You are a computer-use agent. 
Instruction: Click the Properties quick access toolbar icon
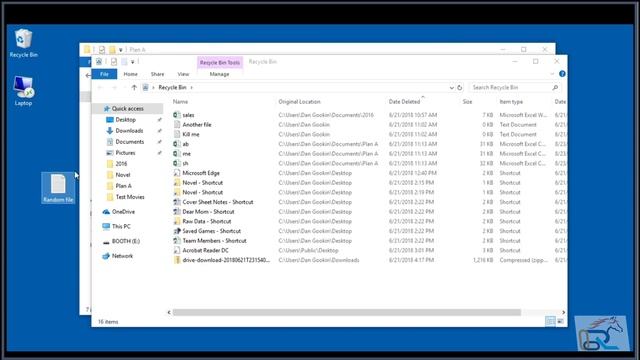click(113, 62)
